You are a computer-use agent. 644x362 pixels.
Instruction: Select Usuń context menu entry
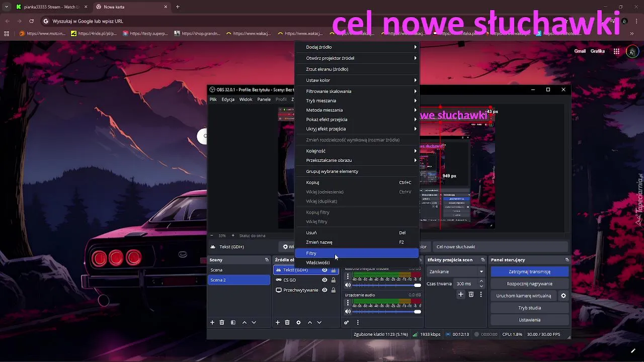(357, 233)
